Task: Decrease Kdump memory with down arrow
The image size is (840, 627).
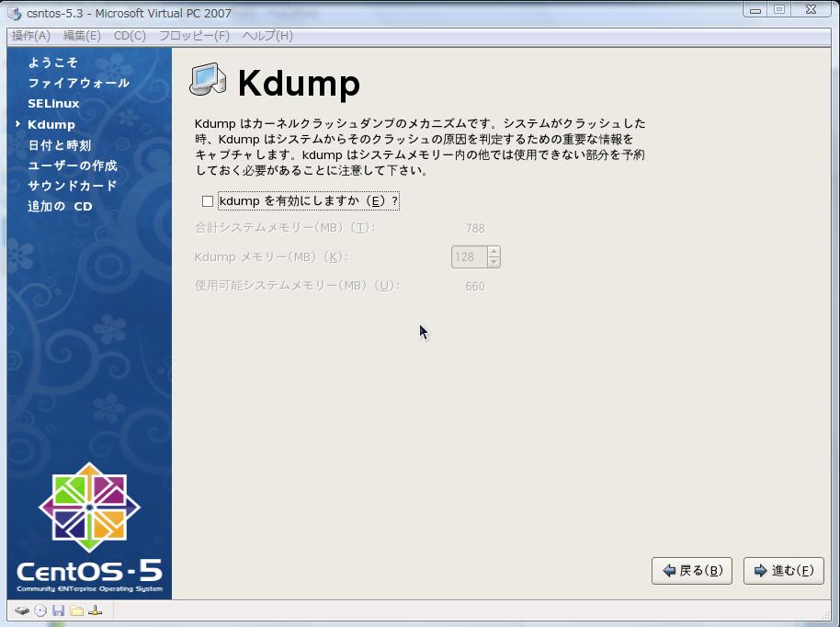Action: [x=494, y=262]
